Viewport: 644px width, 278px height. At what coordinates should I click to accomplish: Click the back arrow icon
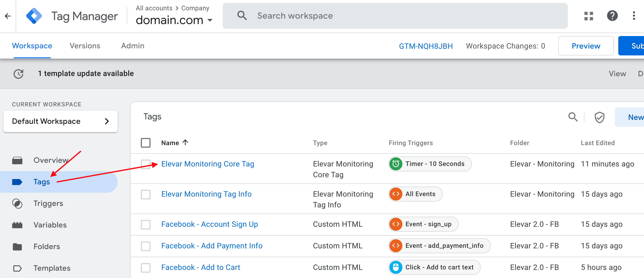[x=8, y=16]
